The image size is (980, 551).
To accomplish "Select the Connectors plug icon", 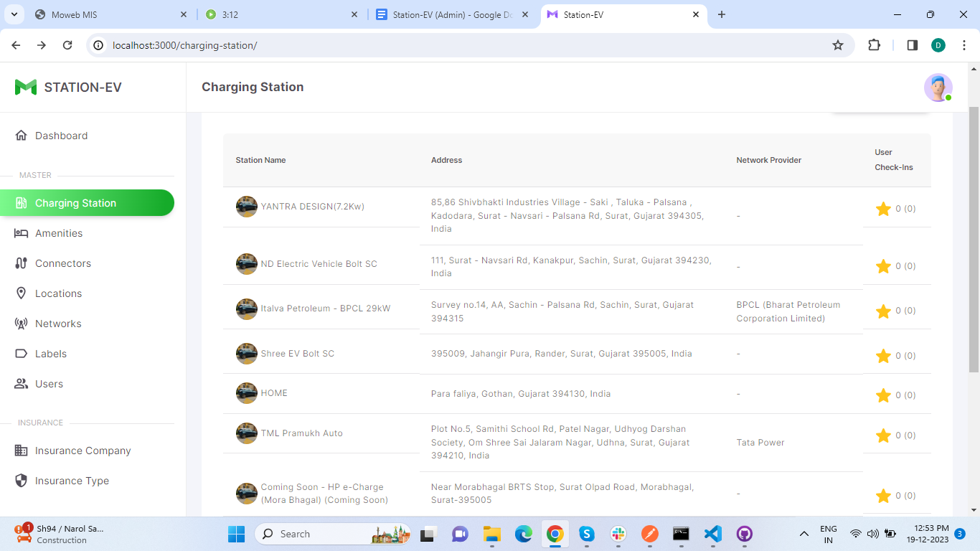I will (x=21, y=263).
